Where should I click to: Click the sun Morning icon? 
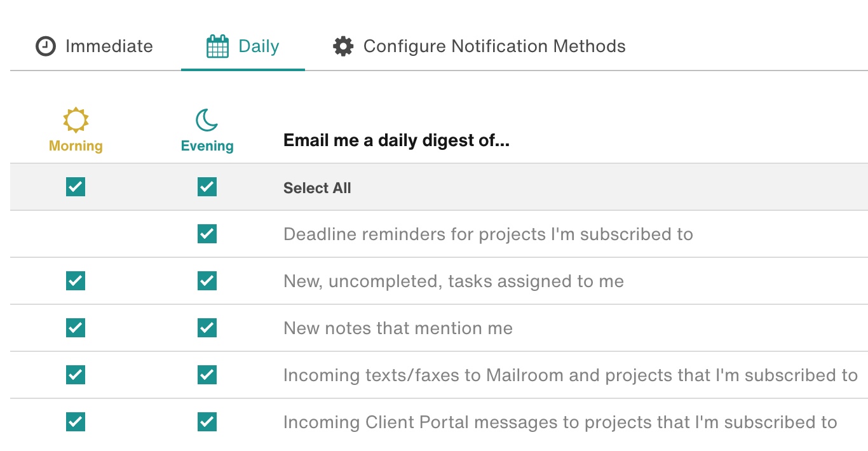76,119
